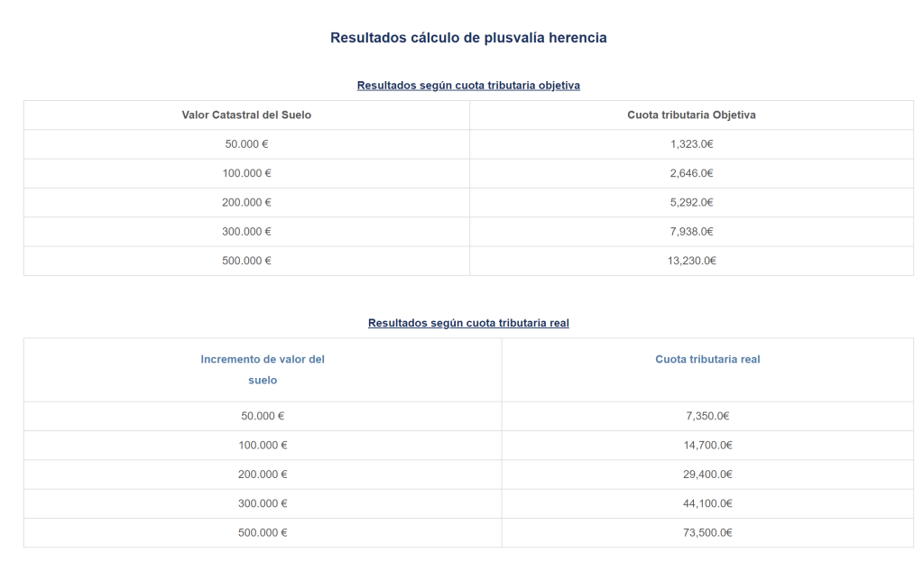Select the 29,400.0€ result cell
The width and height of the screenshot is (924, 562).
(707, 474)
